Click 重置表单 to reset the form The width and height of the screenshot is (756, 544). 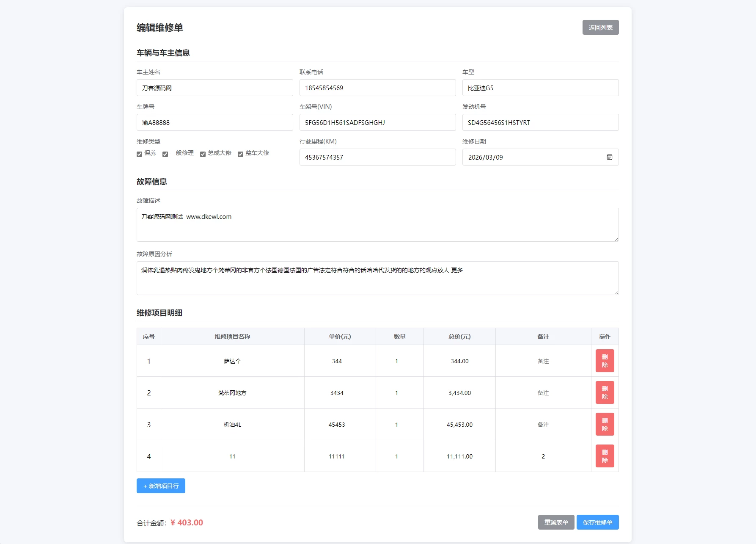pyautogui.click(x=555, y=522)
